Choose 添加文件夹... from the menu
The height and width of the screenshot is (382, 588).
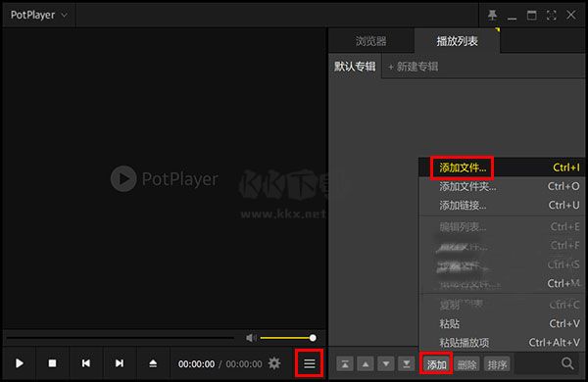(x=502, y=186)
